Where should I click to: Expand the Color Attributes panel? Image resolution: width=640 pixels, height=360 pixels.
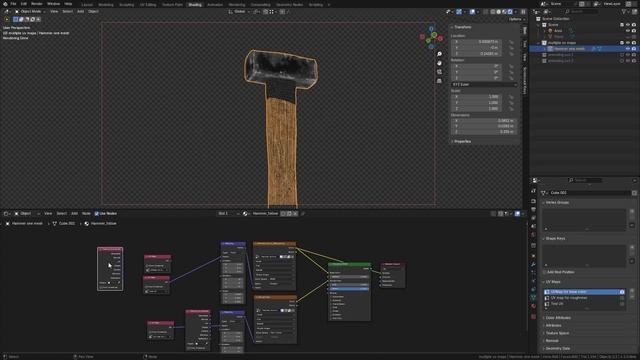(x=558, y=318)
